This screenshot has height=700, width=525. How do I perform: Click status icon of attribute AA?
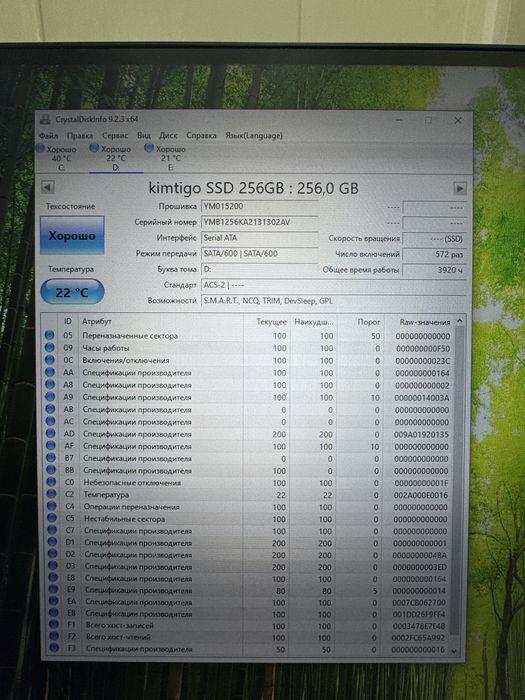(x=50, y=372)
